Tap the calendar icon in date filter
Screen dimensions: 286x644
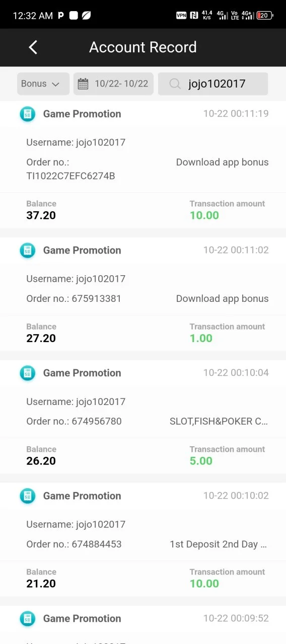(83, 84)
